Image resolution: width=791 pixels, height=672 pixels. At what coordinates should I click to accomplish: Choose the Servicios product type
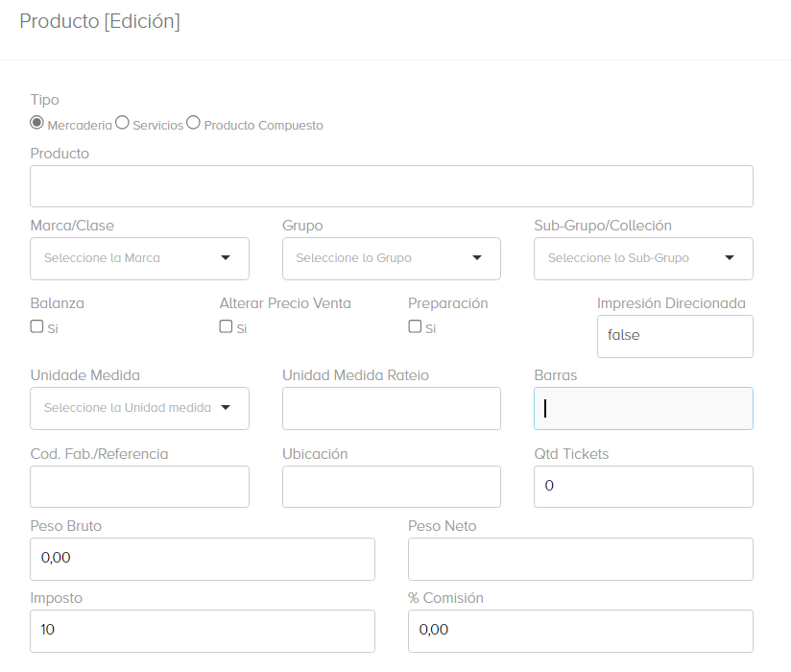pyautogui.click(x=122, y=123)
